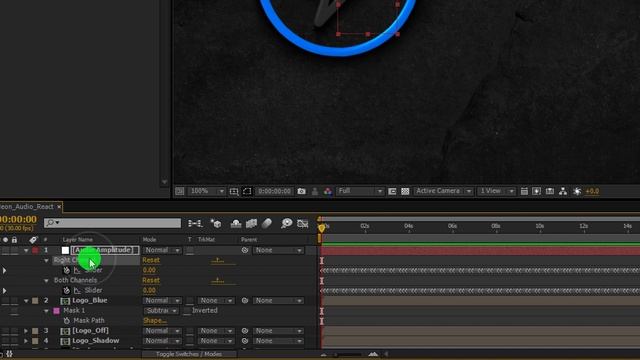Toggle mask and shape path visibility
The image size is (640, 360).
coord(247,191)
